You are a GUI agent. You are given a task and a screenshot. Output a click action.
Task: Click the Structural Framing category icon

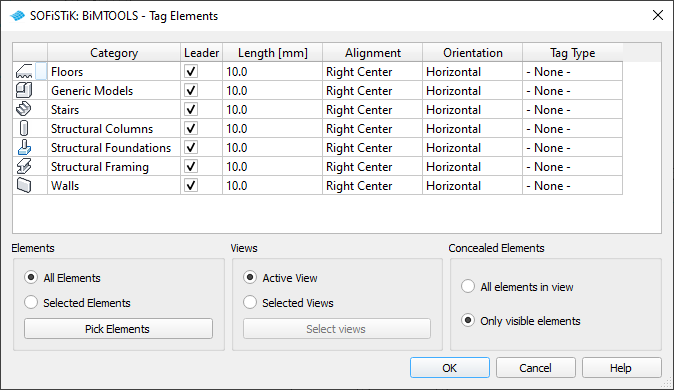pyautogui.click(x=24, y=166)
